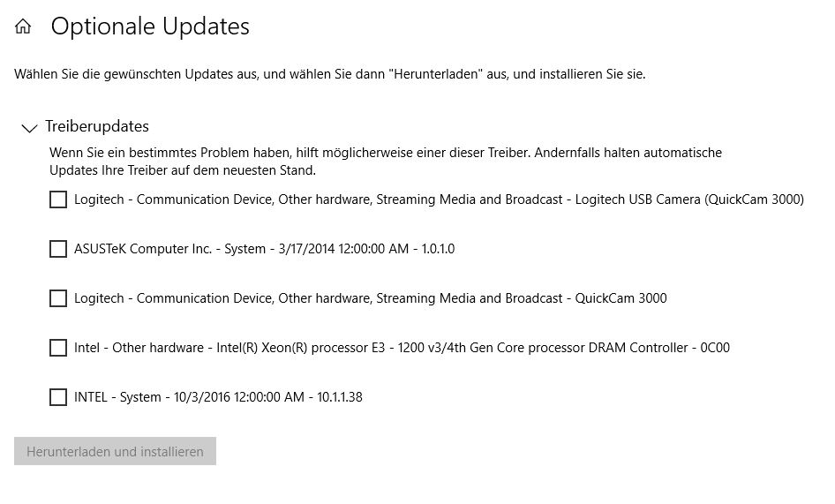Click the 0C00 code in the Intel entry

click(715, 348)
